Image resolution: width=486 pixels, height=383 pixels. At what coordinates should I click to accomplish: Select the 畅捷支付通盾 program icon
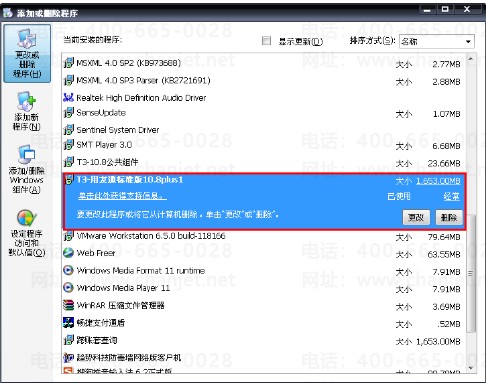pos(68,322)
